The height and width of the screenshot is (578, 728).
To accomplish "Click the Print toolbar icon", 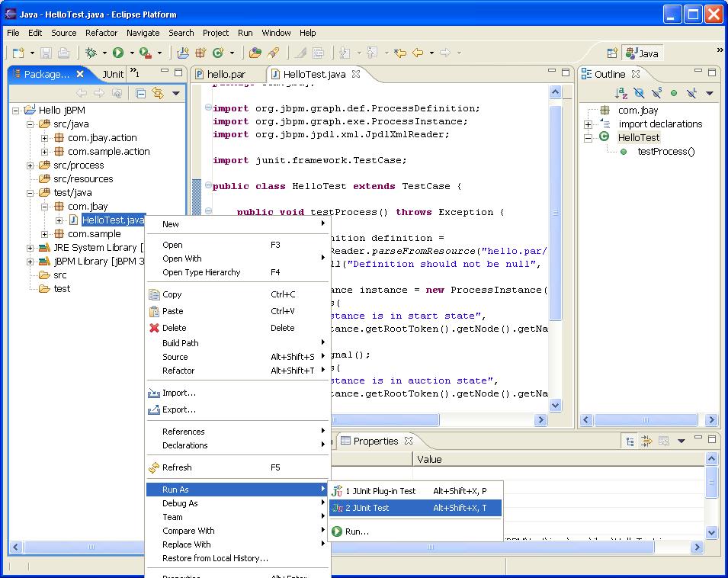I will click(x=63, y=53).
